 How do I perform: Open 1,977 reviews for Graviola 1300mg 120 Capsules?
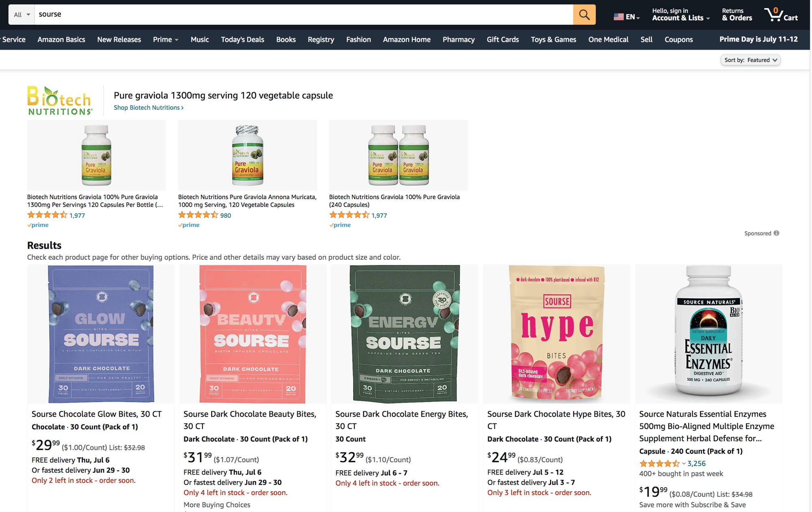(x=77, y=215)
